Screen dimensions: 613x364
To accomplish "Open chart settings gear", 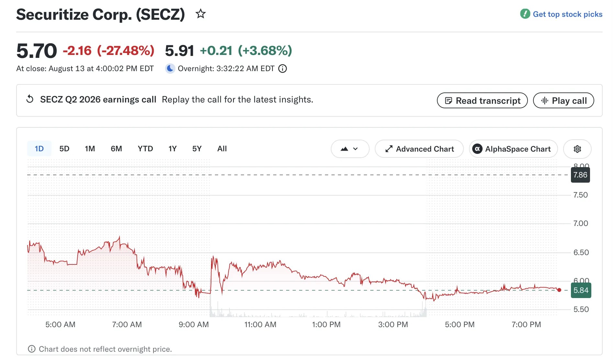I will (577, 149).
